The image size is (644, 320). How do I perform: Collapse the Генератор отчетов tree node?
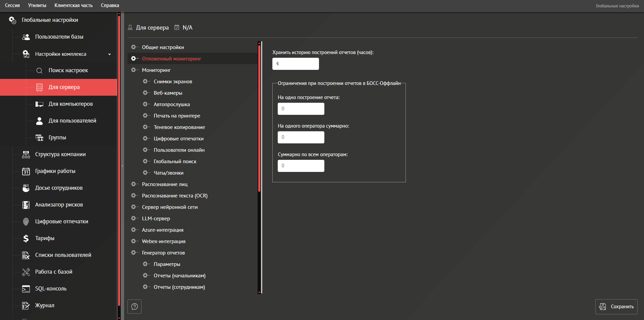click(134, 253)
